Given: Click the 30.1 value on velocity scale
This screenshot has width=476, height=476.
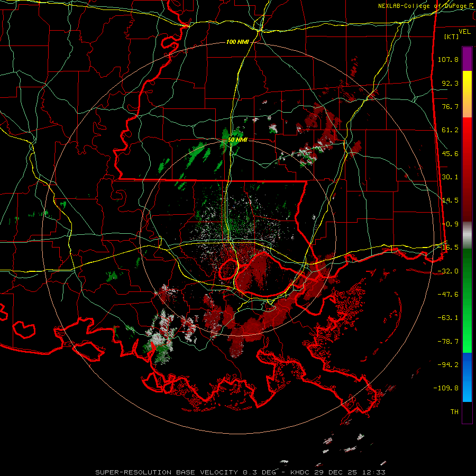Looking at the screenshot, I should (450, 177).
